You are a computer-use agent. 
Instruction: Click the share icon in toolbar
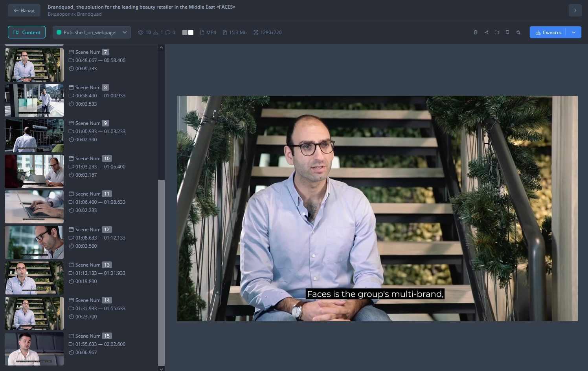click(486, 32)
